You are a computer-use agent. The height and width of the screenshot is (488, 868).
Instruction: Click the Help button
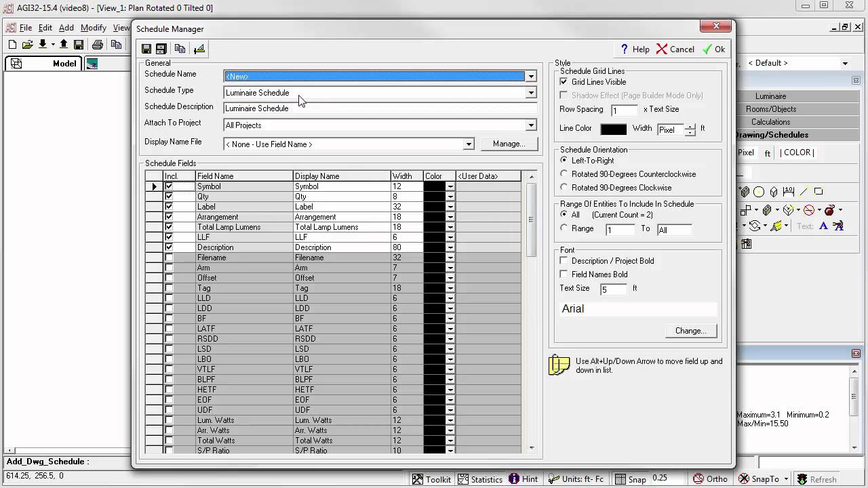coord(635,49)
